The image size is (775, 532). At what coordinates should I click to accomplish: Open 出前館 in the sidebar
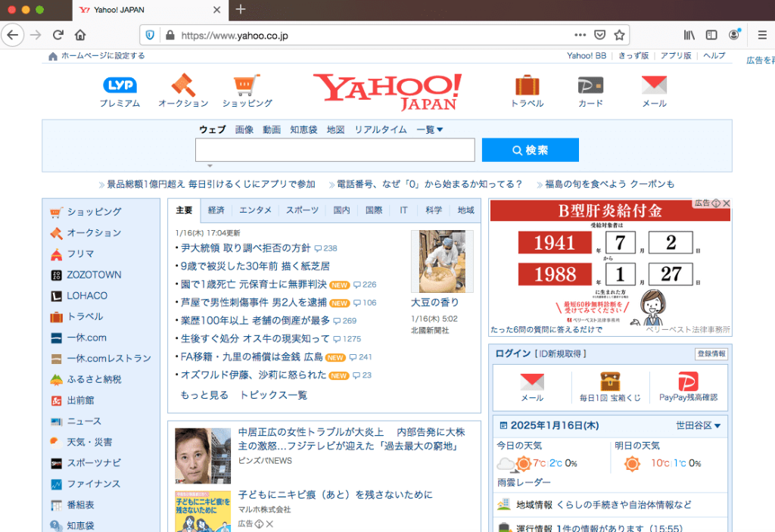point(80,400)
